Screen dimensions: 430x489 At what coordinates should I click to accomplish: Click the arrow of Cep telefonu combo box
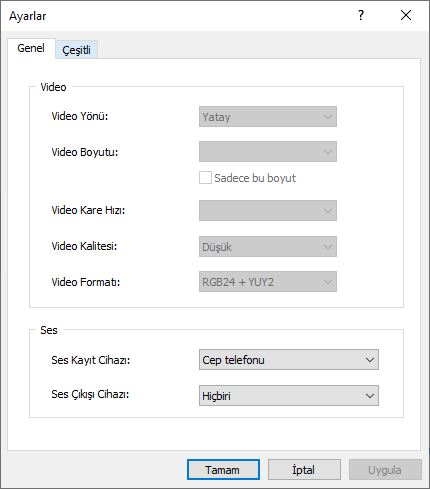370,360
